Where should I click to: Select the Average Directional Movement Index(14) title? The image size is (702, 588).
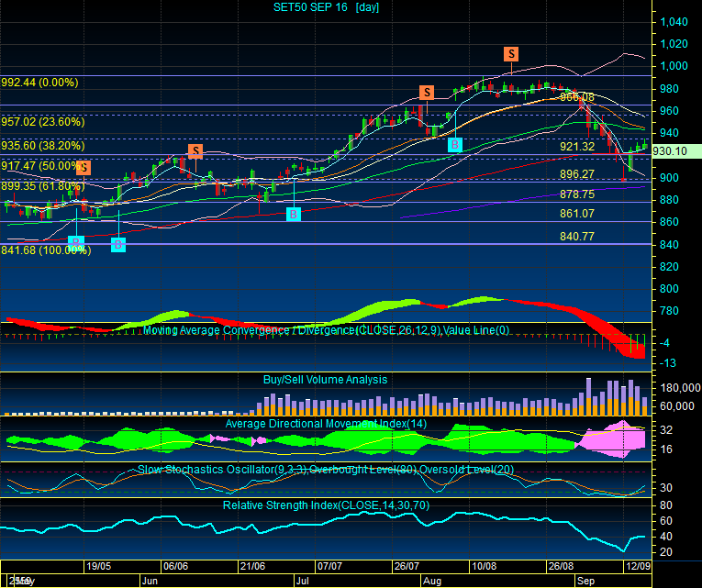[x=326, y=424]
